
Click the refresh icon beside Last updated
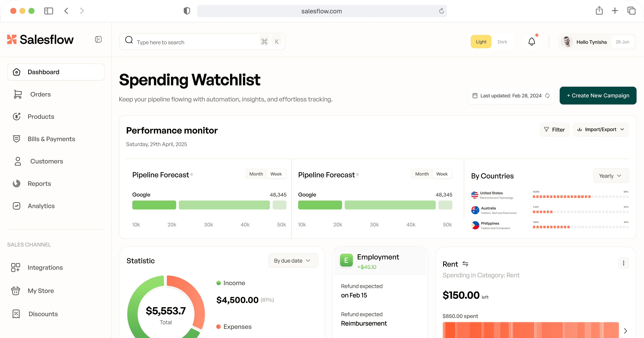pyautogui.click(x=547, y=96)
